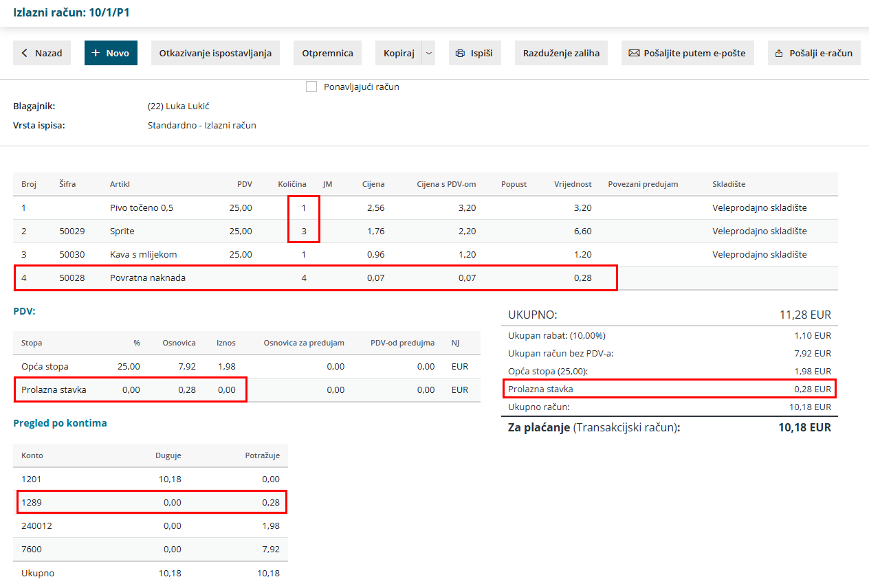Click the Šifra column header
This screenshot has height=588, width=869.
(x=67, y=184)
